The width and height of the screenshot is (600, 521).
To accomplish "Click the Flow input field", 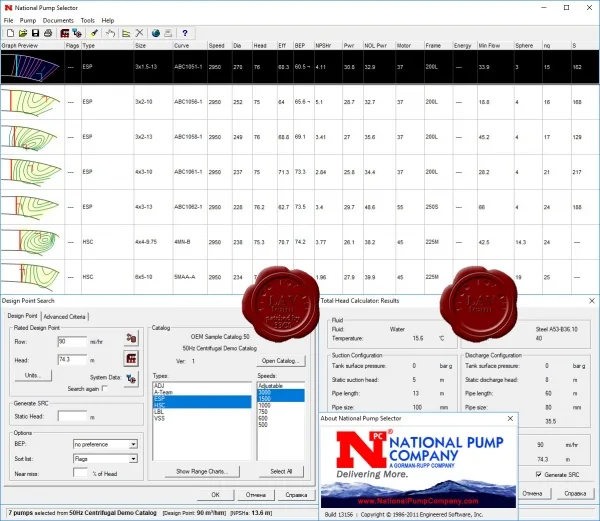I will coord(72,341).
